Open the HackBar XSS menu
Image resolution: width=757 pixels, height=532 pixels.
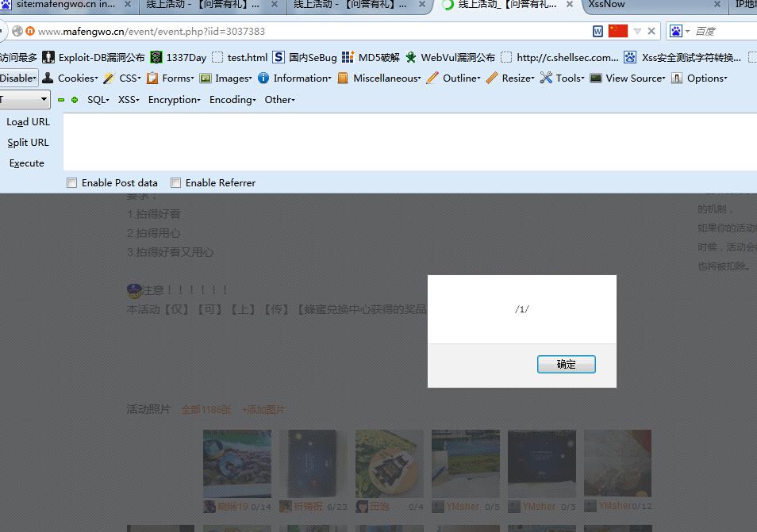129,100
